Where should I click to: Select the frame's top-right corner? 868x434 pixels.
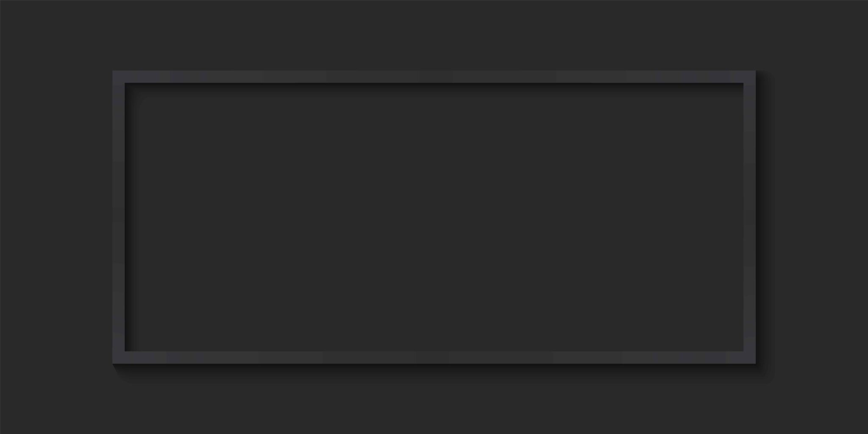[x=750, y=77]
